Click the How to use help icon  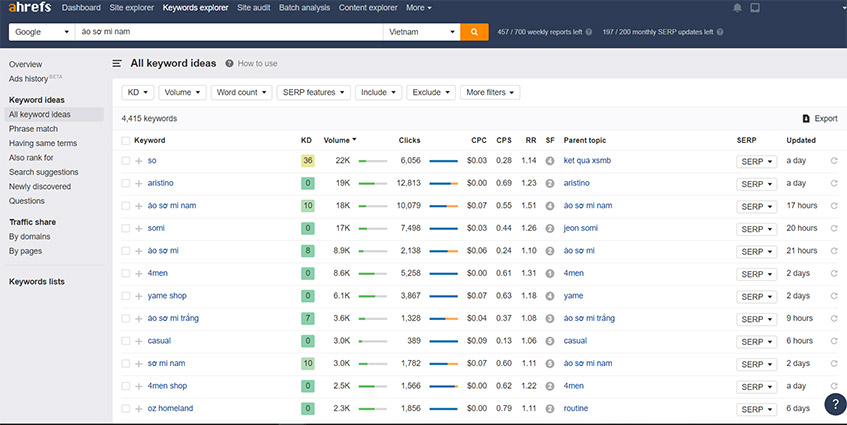(x=229, y=63)
